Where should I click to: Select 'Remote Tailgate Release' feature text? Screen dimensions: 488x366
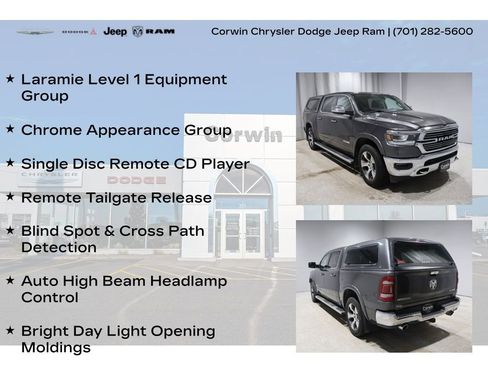[116, 198]
